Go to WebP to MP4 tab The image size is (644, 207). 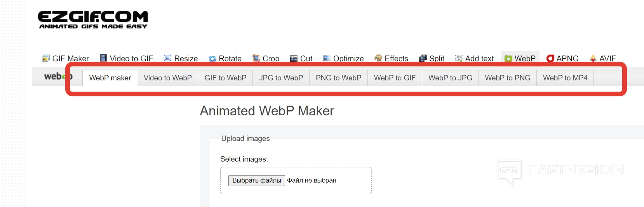(565, 78)
